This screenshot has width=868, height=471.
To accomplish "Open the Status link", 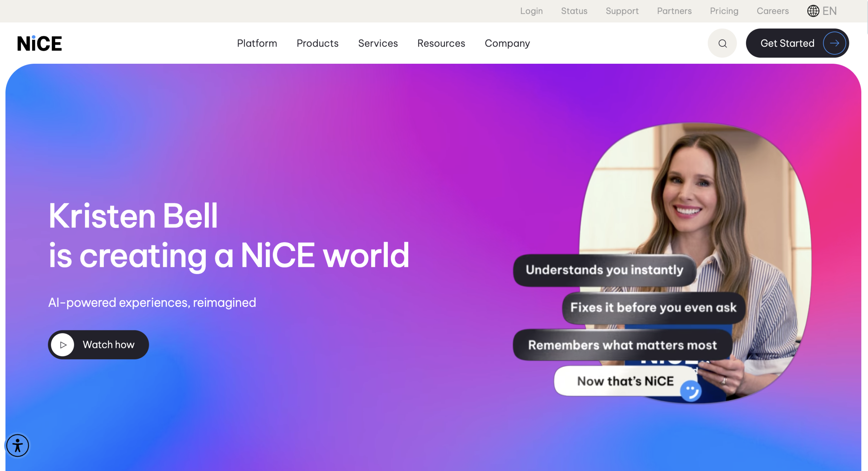I will pos(574,11).
